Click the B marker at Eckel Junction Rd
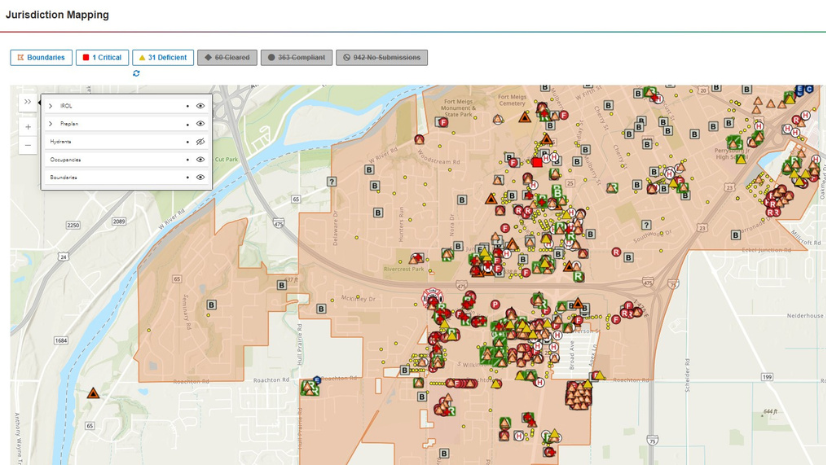The image size is (826, 465). point(736,235)
